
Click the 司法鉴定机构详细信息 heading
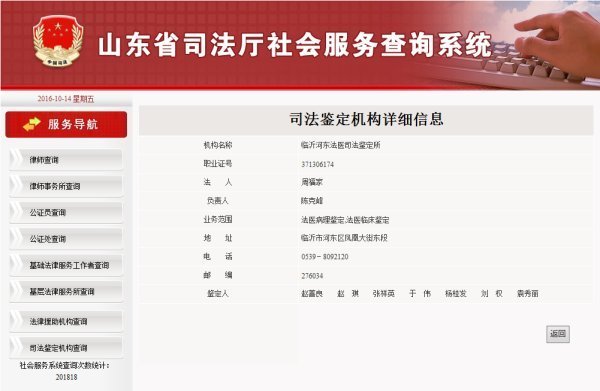[366, 119]
